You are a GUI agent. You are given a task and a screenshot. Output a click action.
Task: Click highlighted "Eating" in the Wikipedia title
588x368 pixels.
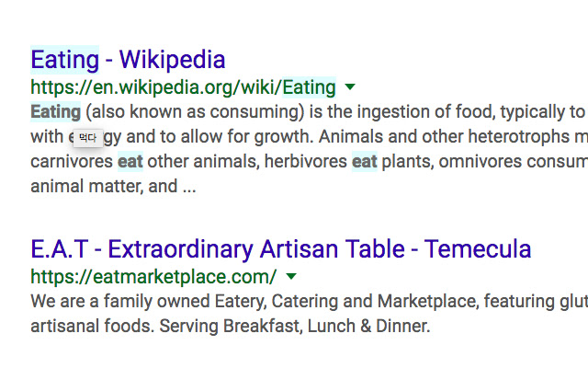(64, 60)
